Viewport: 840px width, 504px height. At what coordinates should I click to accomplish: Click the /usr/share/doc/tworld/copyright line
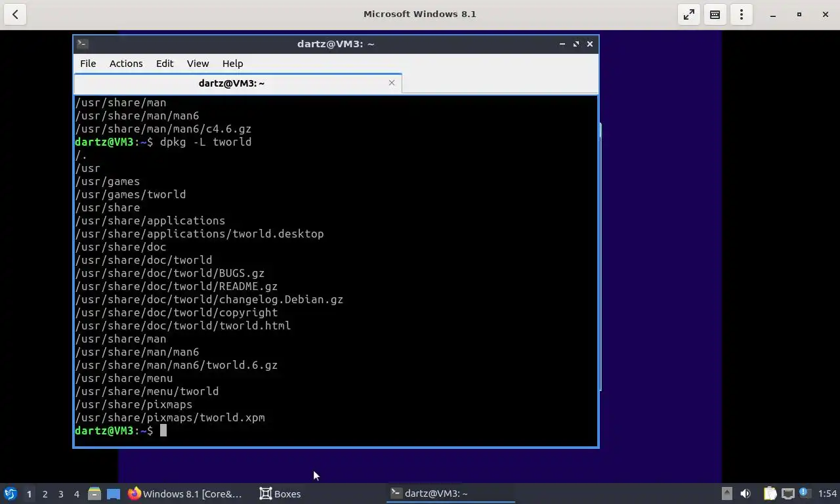(177, 312)
